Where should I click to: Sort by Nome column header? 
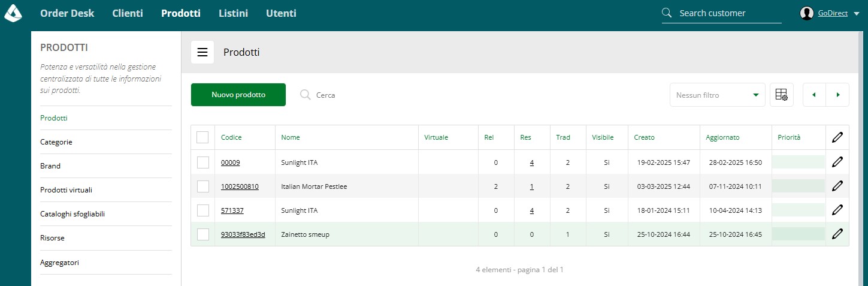(291, 137)
